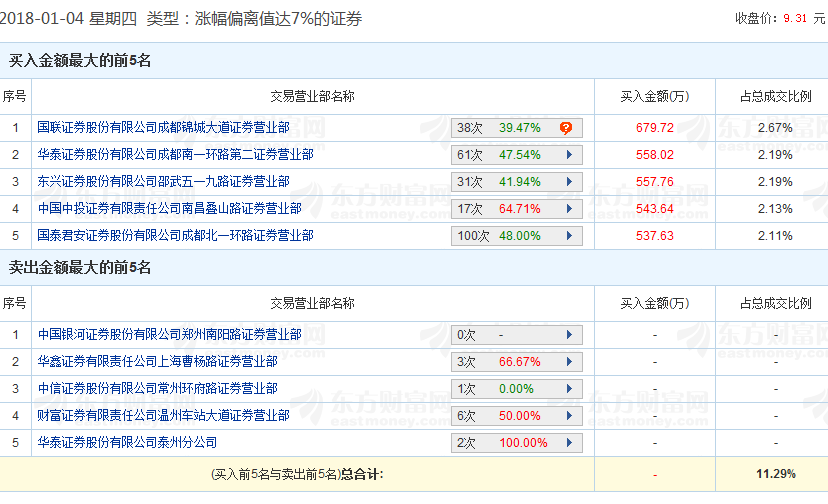This screenshot has width=828, height=504.
Task: Click 交易营业部名称 header in the buy table
Action: 312,97
